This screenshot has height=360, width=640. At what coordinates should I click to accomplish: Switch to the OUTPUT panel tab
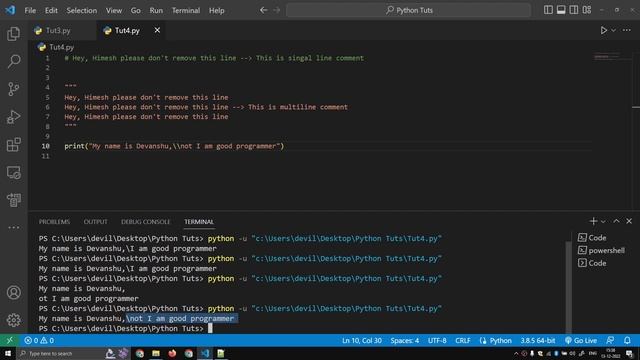click(x=96, y=222)
